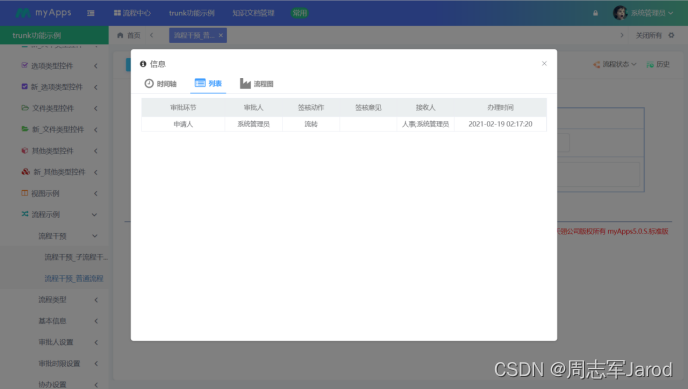Open the tab bar settings gear
The width and height of the screenshot is (688, 389).
coord(671,35)
